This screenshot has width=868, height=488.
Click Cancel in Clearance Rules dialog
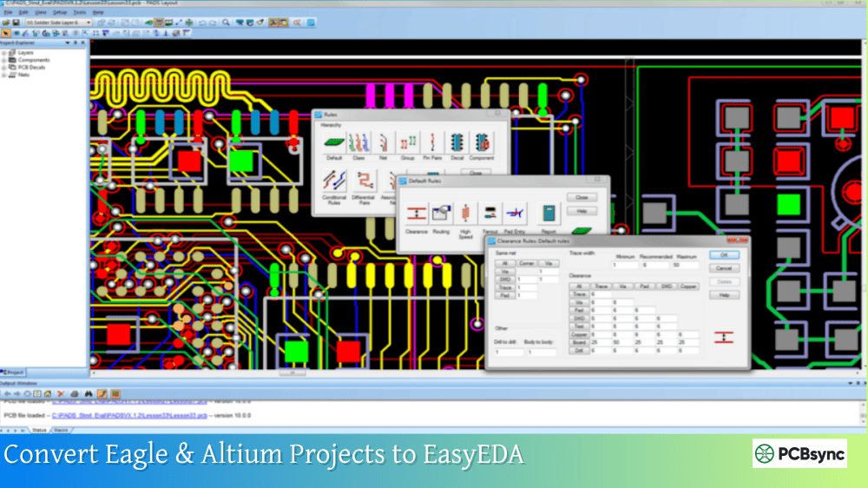click(x=724, y=268)
